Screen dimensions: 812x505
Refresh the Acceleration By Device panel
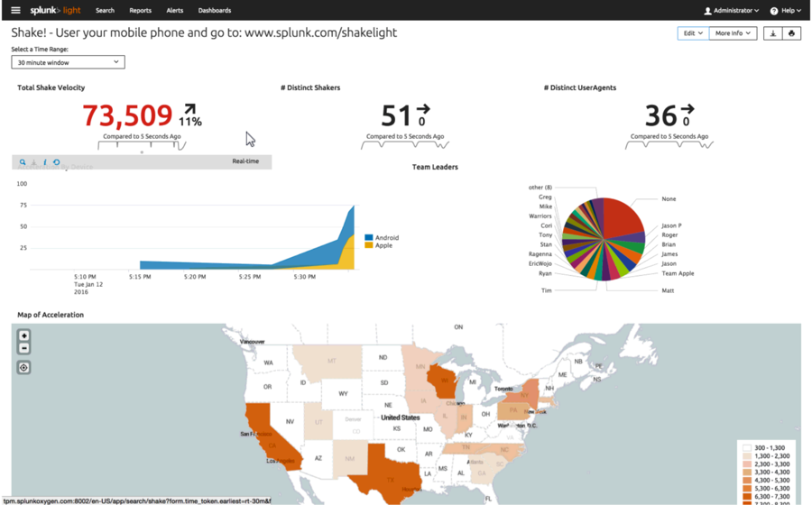click(57, 162)
